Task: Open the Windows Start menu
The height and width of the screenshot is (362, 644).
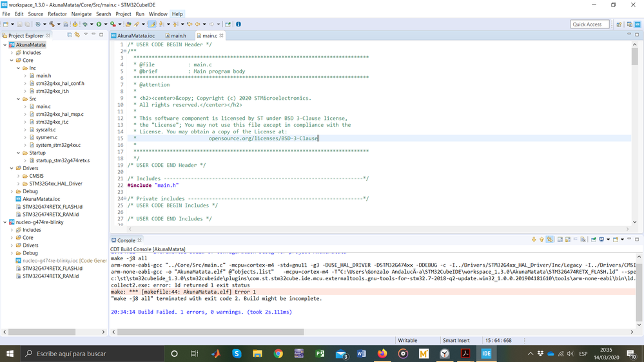Action: click(10, 354)
